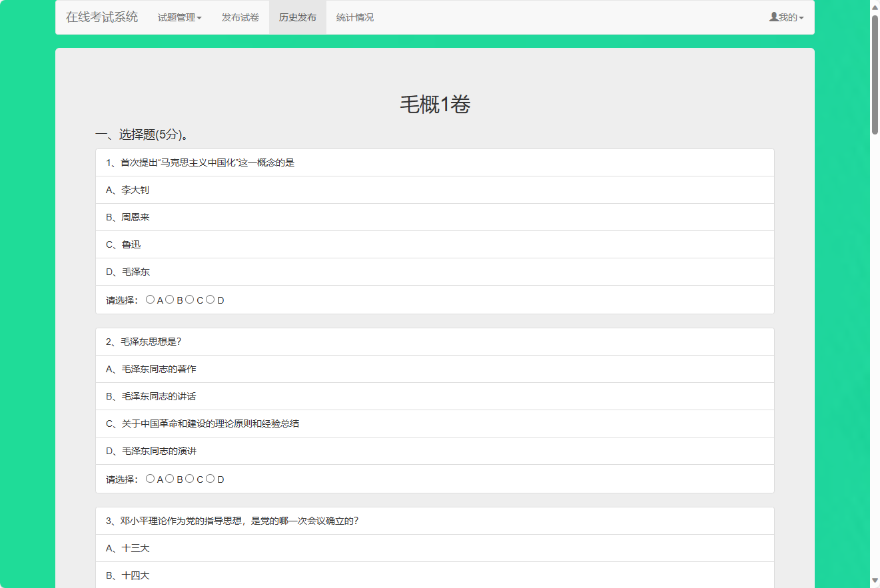Select radio button B for question 1
Viewport: 880px width, 588px height.
[x=169, y=300]
